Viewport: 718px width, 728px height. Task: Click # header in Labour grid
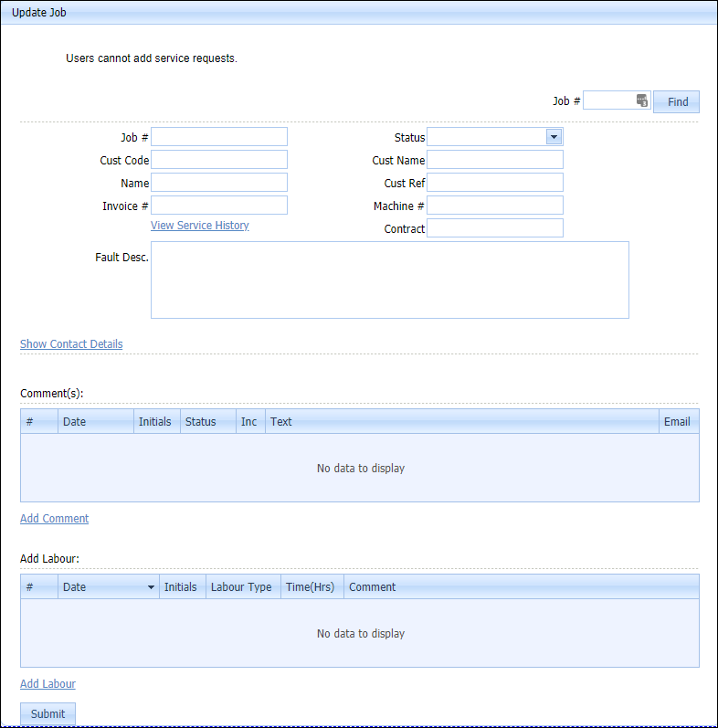point(39,586)
